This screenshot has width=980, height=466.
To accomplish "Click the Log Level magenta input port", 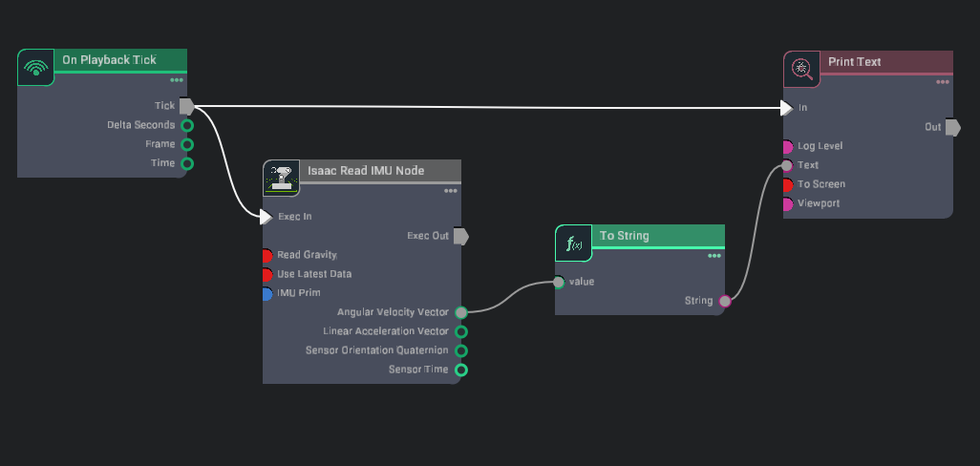I will pyautogui.click(x=787, y=146).
